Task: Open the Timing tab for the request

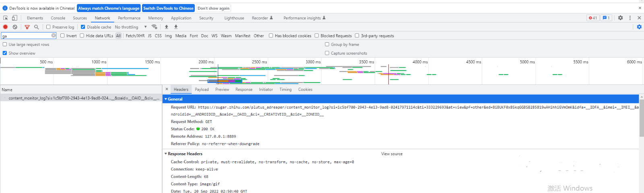Action: coord(285,89)
